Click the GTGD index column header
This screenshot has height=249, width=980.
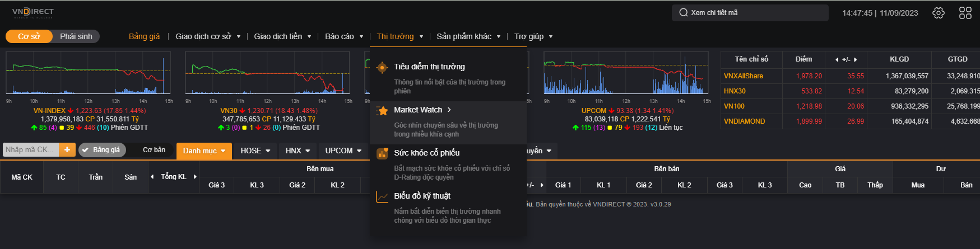[958, 59]
